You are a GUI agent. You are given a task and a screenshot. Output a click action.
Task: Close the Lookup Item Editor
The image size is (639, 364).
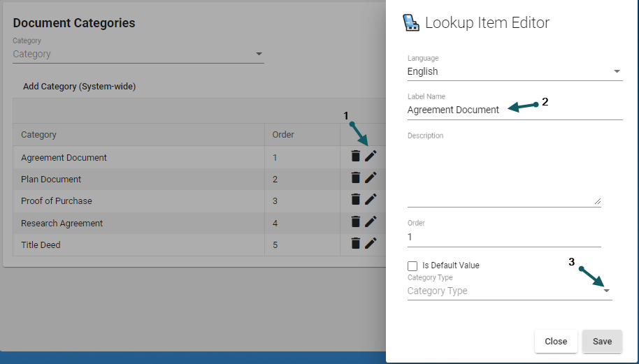[x=556, y=342]
